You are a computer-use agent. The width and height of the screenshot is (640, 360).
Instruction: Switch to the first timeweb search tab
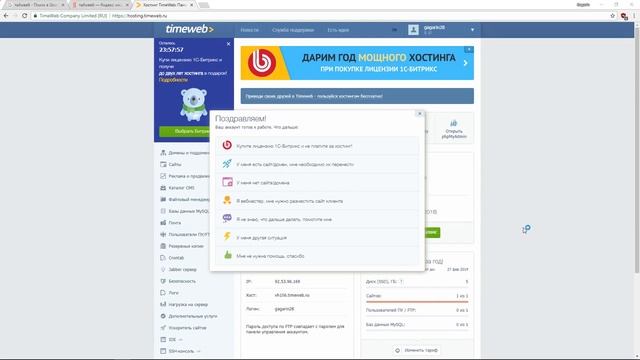pyautogui.click(x=35, y=5)
